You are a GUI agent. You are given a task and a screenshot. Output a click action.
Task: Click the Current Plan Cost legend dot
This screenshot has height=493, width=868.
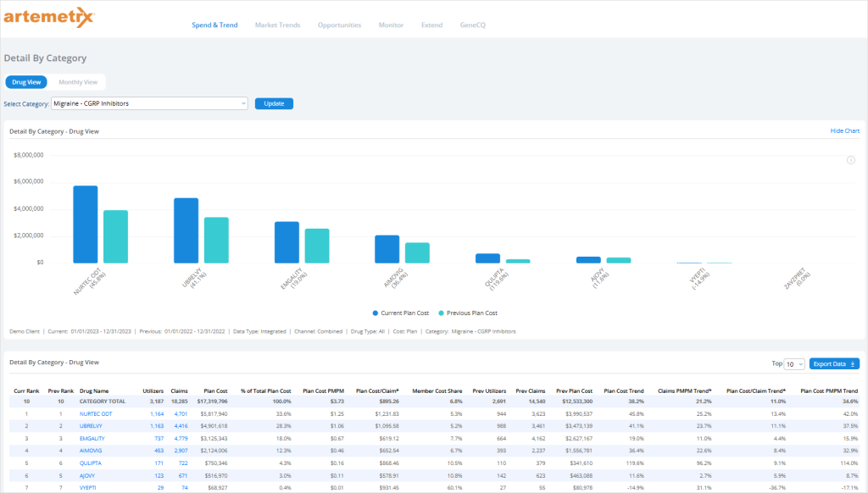[x=376, y=313]
